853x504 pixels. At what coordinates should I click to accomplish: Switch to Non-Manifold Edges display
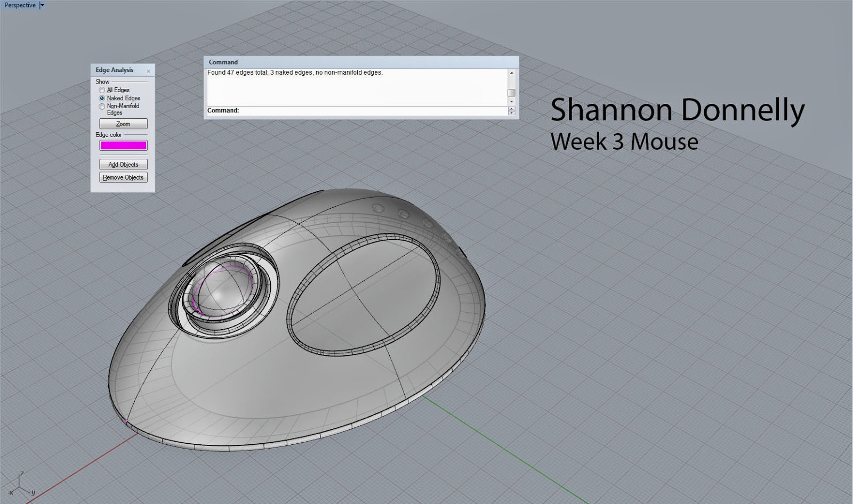[101, 106]
